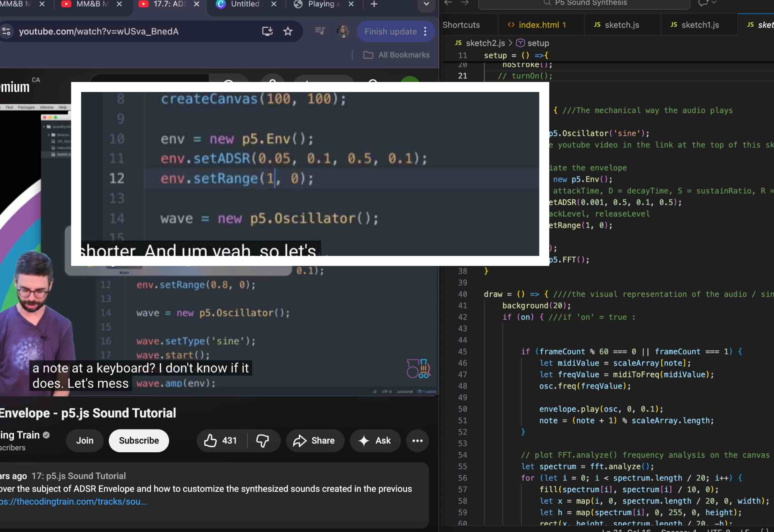Open the Chrome three-dot menu
Viewport: 774px width, 532px height.
(425, 32)
